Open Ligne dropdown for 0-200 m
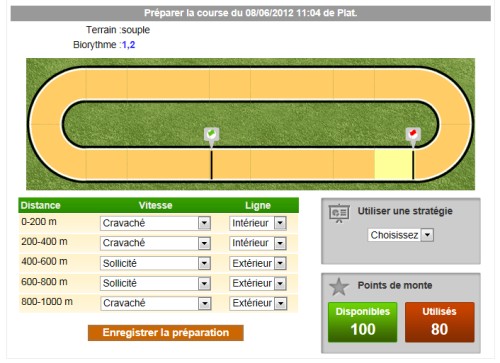500x363 pixels. pyautogui.click(x=258, y=223)
